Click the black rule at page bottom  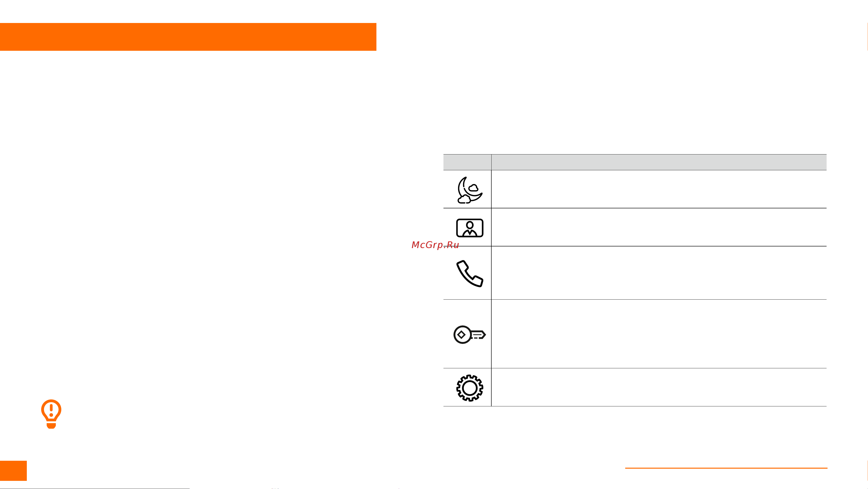95,488
